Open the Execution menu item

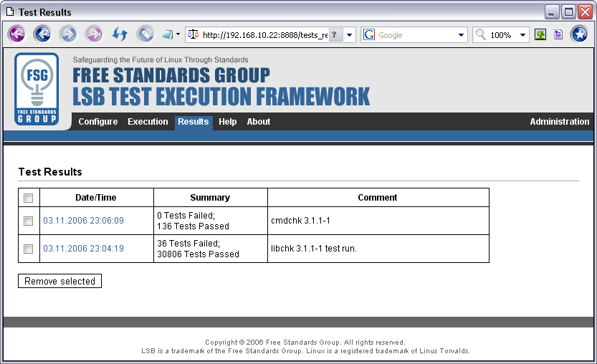click(x=148, y=122)
